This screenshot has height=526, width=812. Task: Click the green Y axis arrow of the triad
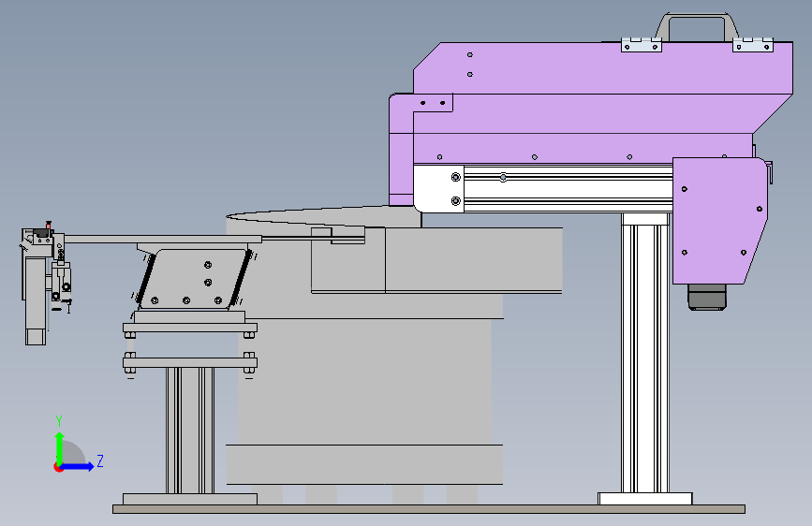point(59,447)
